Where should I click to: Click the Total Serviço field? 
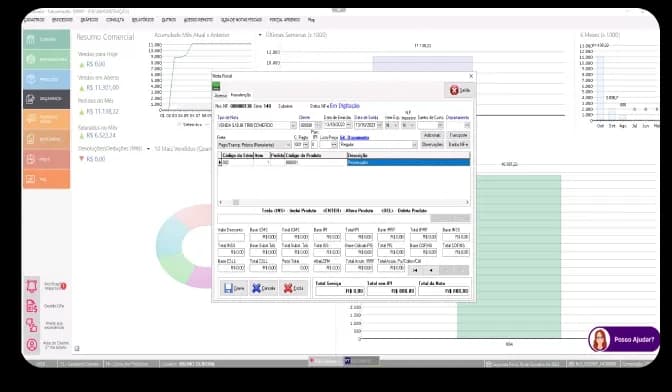click(340, 291)
